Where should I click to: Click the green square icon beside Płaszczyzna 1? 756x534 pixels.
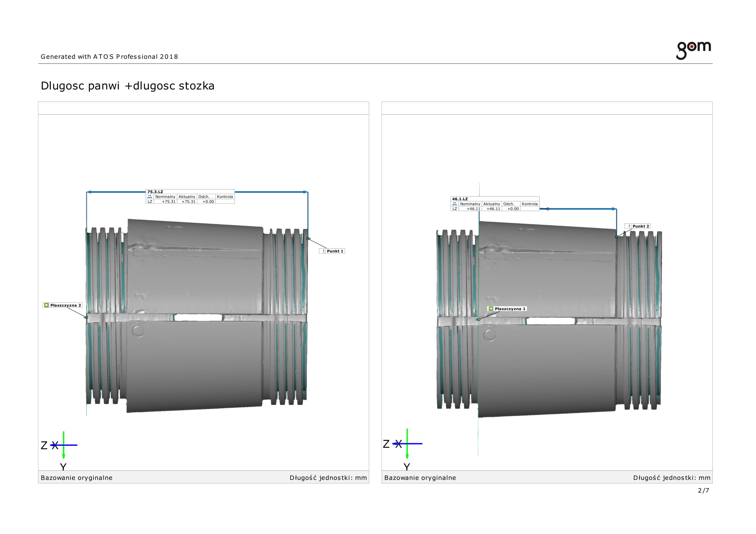491,309
